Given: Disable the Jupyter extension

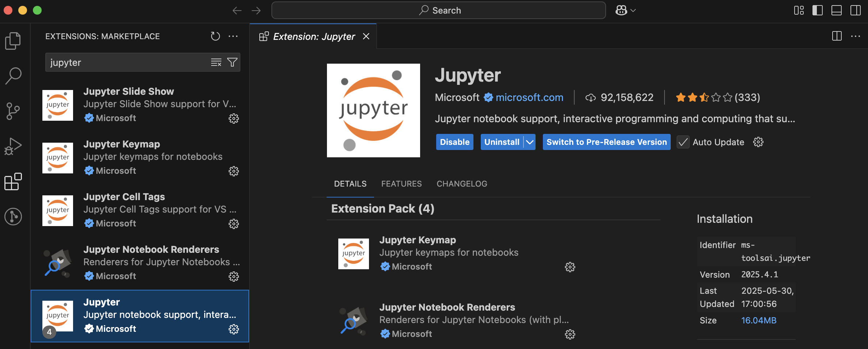Looking at the screenshot, I should [455, 142].
